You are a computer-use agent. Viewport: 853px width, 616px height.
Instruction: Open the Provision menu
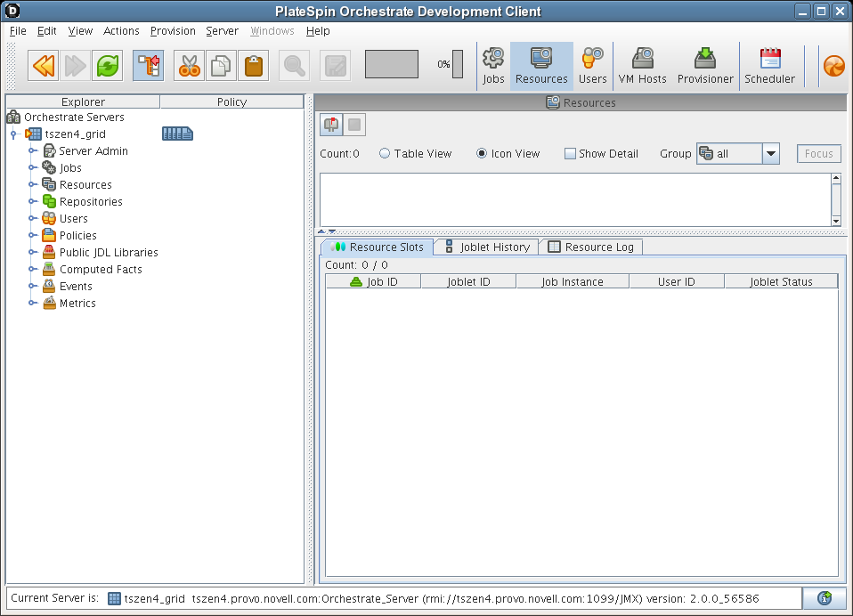pyautogui.click(x=173, y=31)
